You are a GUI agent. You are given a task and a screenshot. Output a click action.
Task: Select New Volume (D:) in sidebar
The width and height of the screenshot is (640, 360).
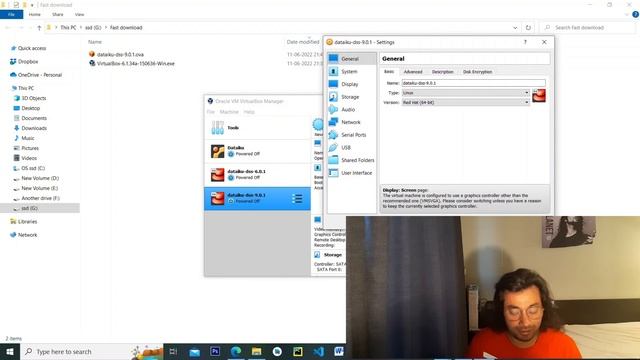coord(40,178)
